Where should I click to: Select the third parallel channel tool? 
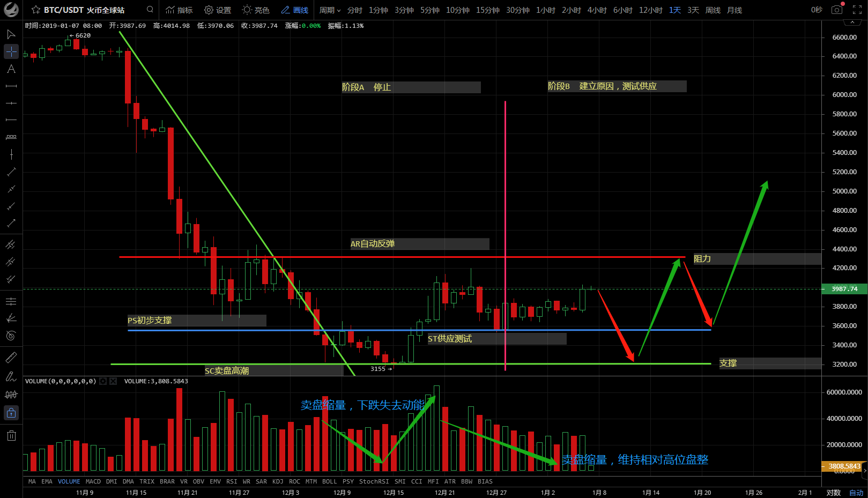point(11,279)
